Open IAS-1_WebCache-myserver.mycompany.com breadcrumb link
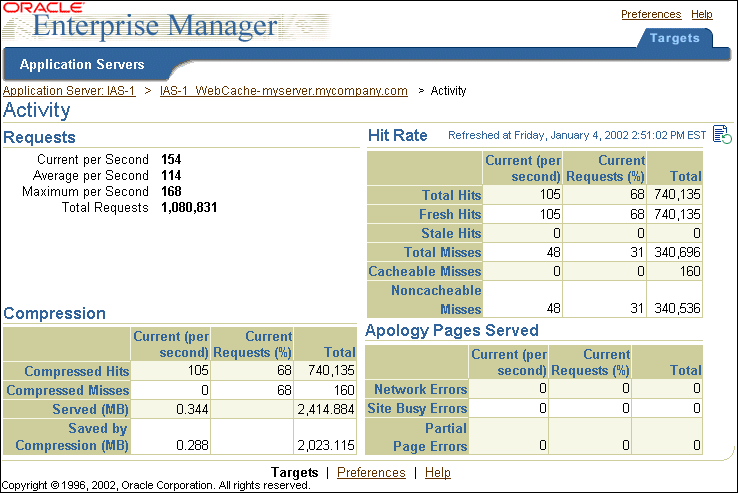The width and height of the screenshot is (738, 493). pos(284,90)
